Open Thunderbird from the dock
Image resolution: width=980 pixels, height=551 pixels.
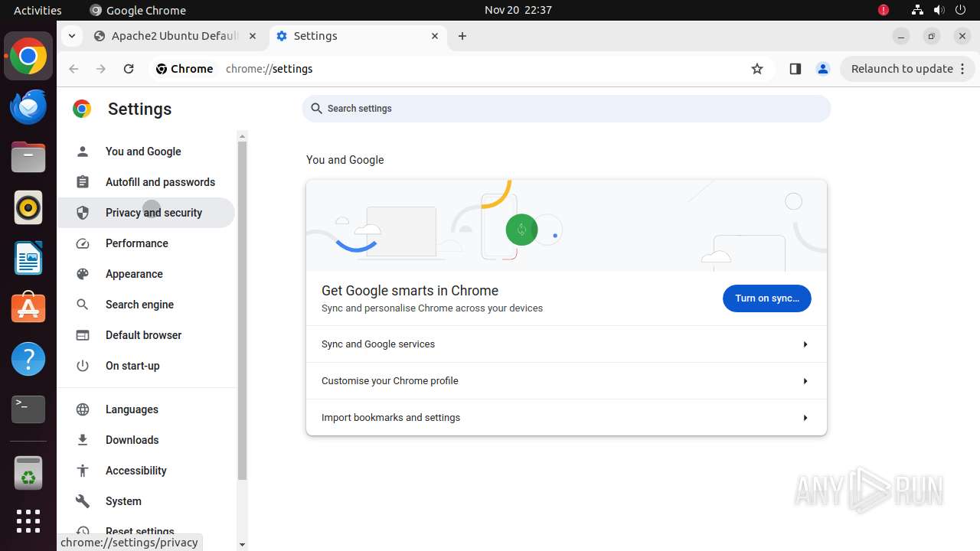click(28, 107)
